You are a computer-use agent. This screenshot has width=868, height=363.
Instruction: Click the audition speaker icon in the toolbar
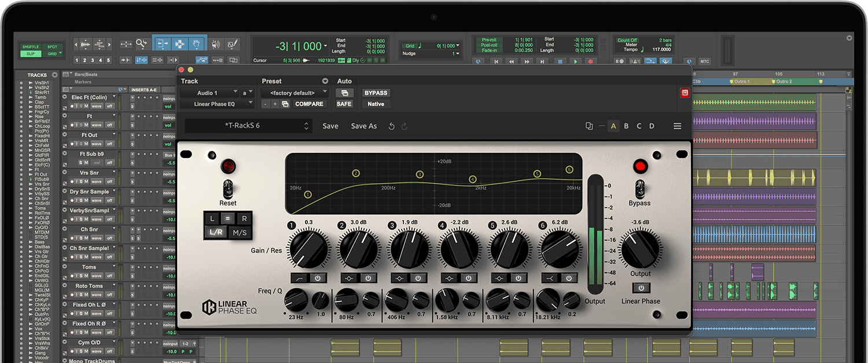click(216, 44)
